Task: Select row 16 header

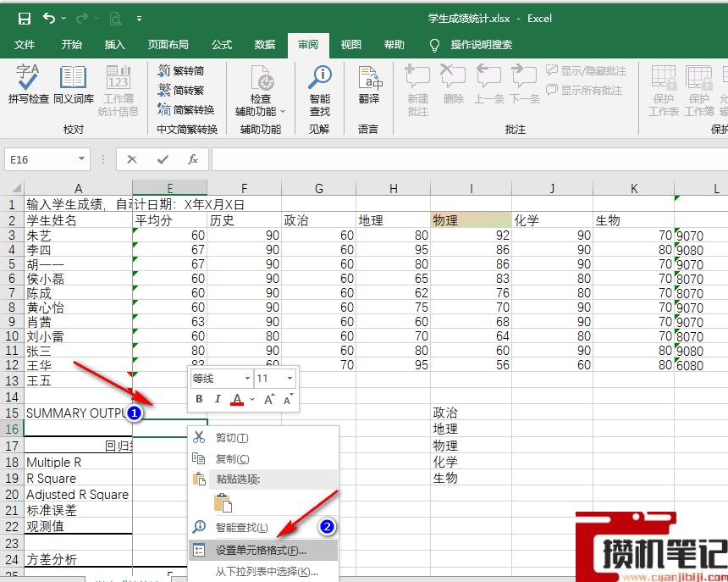Action: click(x=12, y=429)
